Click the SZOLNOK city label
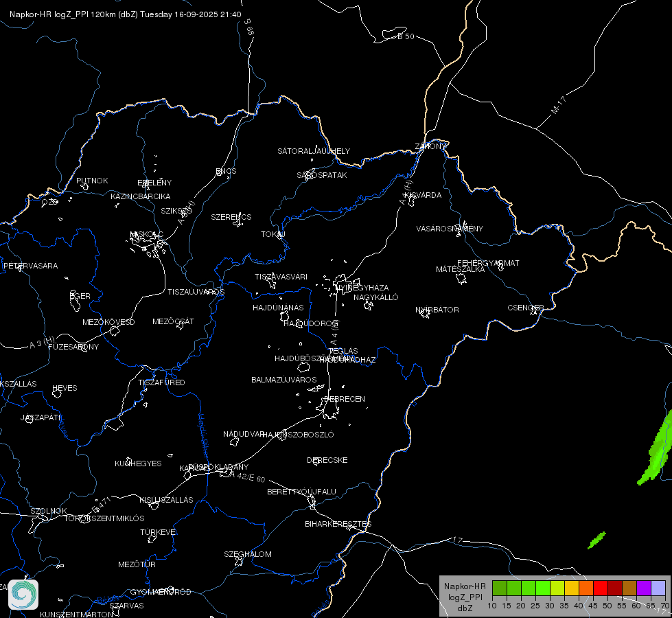The height and width of the screenshot is (618, 672). point(49,511)
